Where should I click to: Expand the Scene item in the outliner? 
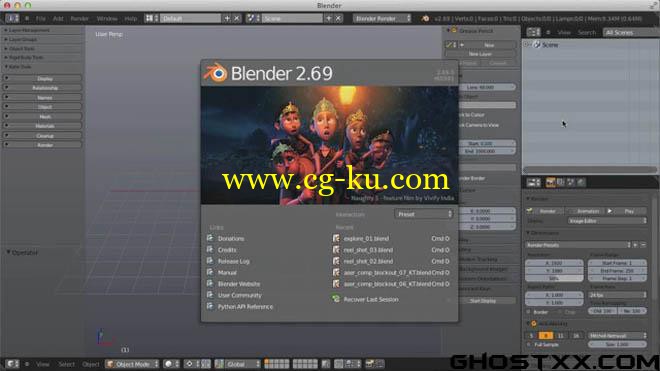click(x=527, y=45)
